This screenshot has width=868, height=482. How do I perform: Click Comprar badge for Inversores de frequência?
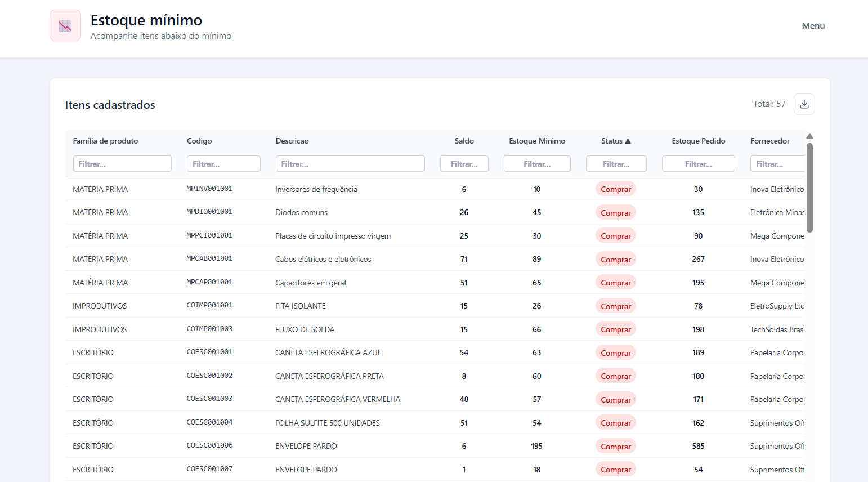pyautogui.click(x=616, y=189)
